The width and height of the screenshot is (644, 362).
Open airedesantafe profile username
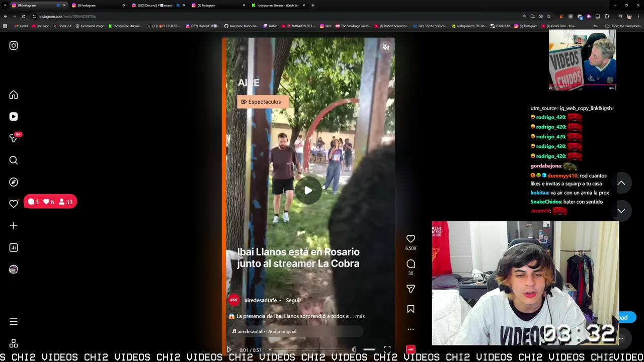(x=261, y=300)
